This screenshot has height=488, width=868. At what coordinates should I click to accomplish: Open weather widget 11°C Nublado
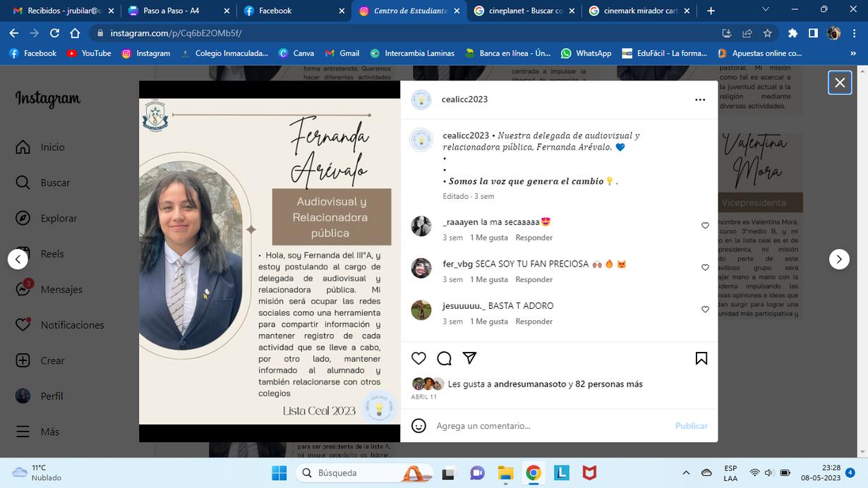click(37, 472)
